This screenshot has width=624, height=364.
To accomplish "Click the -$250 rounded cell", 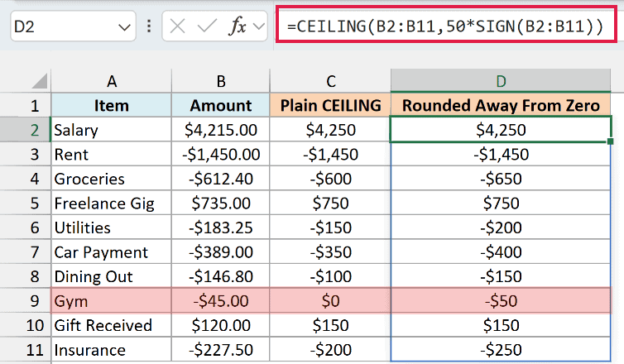I will [501, 350].
